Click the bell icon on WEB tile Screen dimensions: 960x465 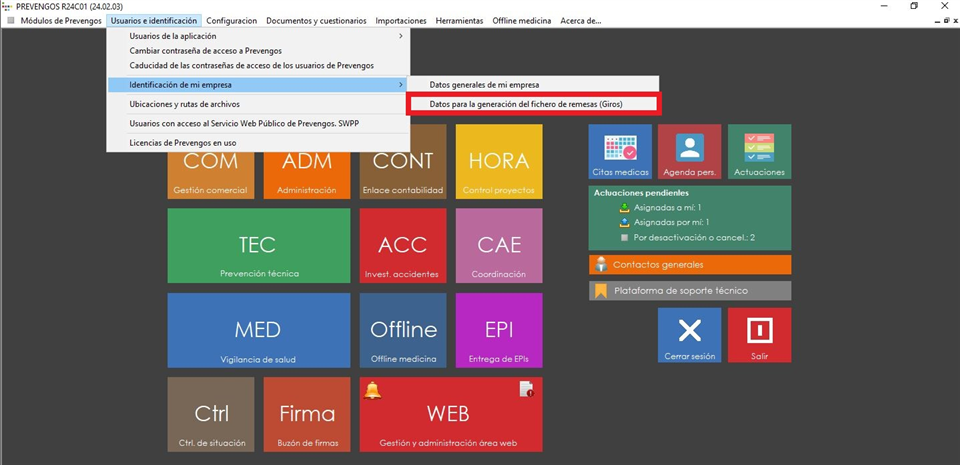[x=373, y=390]
